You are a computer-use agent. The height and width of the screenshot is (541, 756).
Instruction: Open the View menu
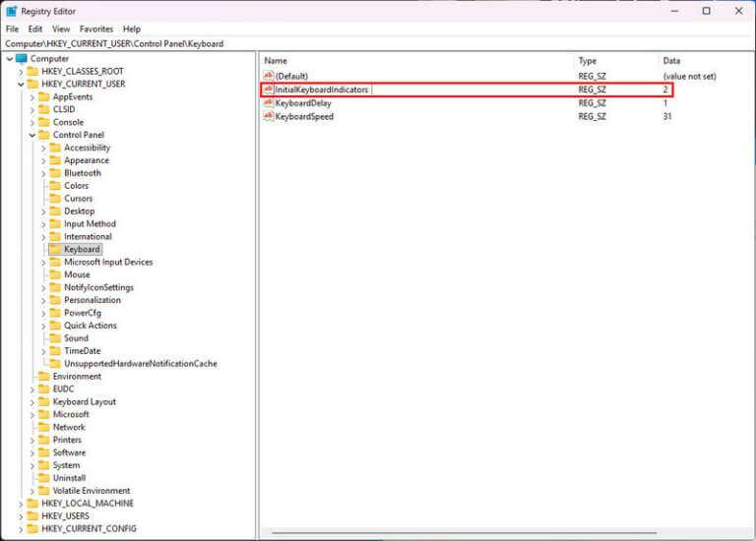(x=61, y=30)
